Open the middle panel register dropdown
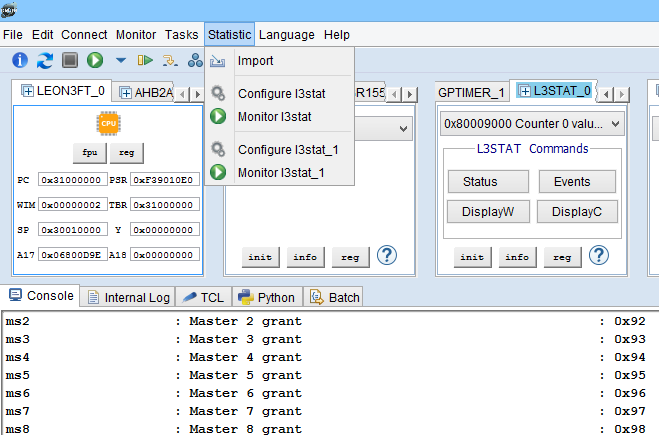The image size is (659, 435). [x=403, y=129]
